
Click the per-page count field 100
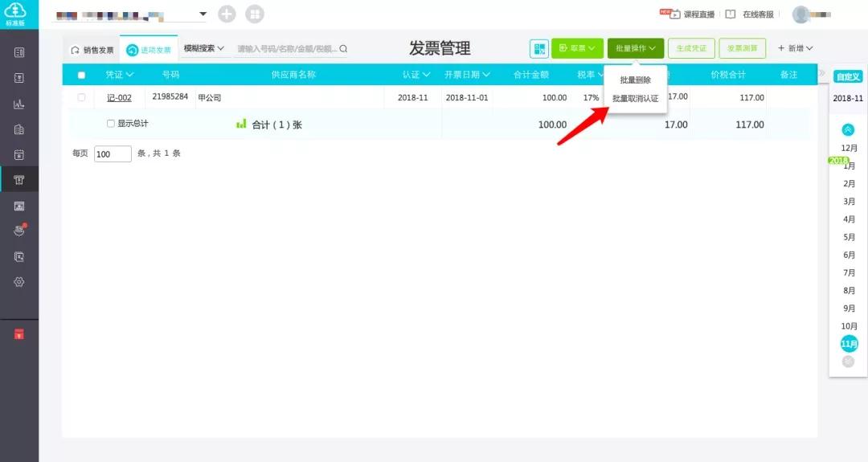click(x=113, y=153)
